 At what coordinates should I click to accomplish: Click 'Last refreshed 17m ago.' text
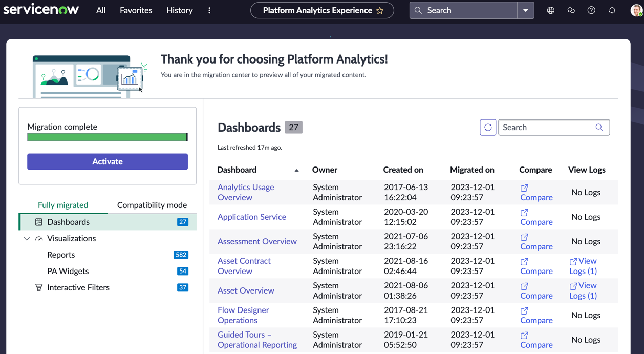click(250, 148)
